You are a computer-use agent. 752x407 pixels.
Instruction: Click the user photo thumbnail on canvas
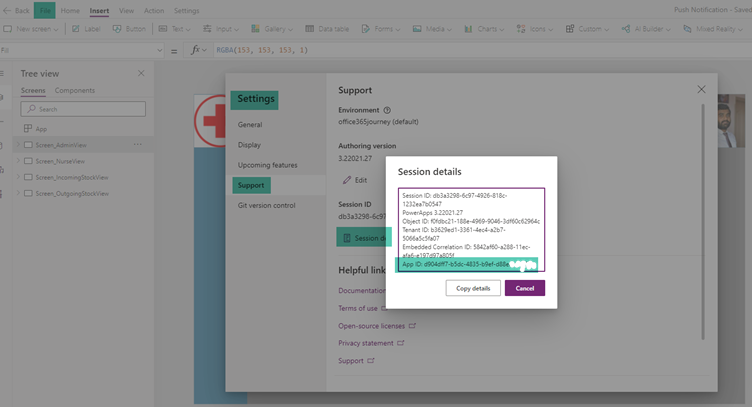point(731,121)
